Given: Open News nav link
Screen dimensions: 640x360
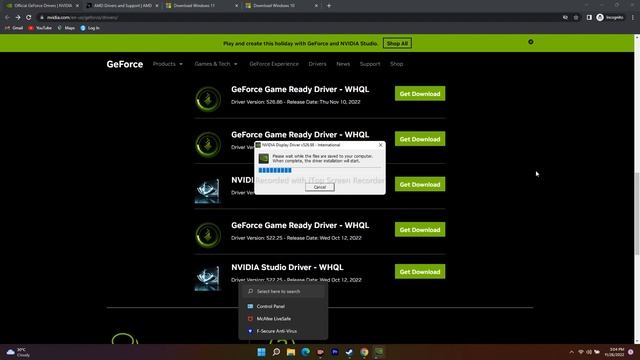Looking at the screenshot, I should (343, 64).
